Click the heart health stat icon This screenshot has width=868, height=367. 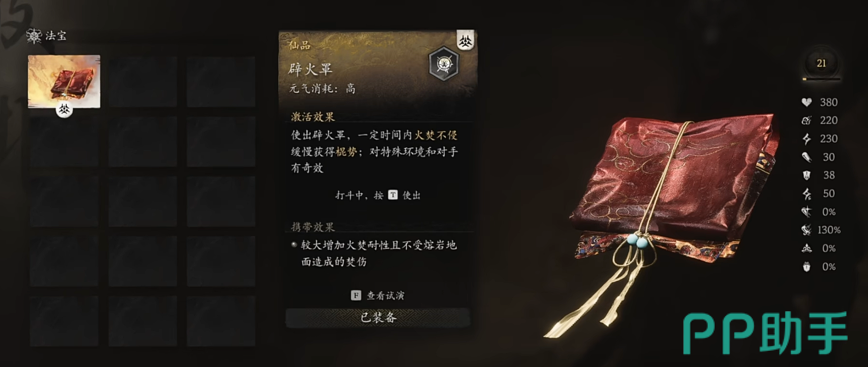[x=806, y=102]
